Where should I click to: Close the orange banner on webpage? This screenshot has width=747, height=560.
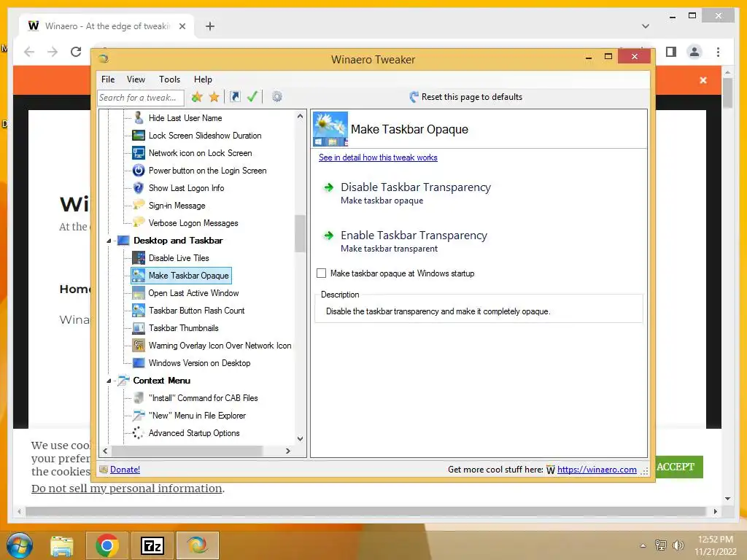pos(703,80)
